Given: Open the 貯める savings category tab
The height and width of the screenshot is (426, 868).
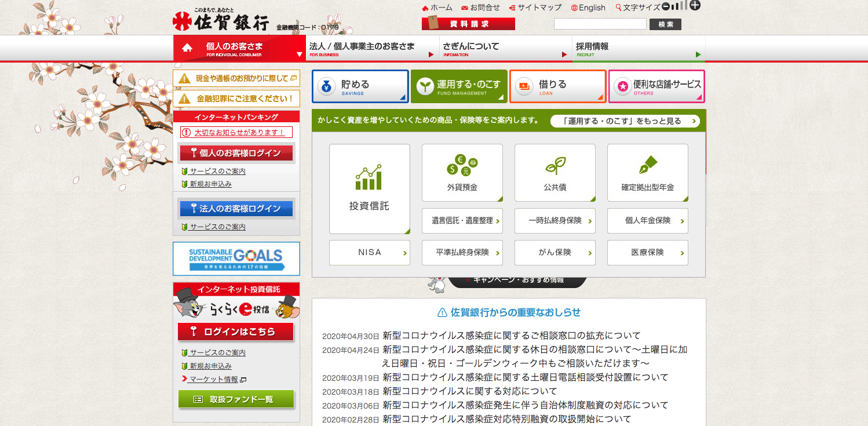Looking at the screenshot, I should click(360, 86).
